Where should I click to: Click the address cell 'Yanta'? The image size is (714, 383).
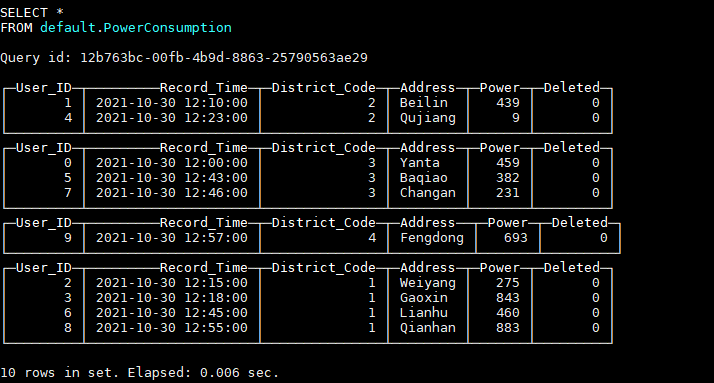[x=419, y=163]
